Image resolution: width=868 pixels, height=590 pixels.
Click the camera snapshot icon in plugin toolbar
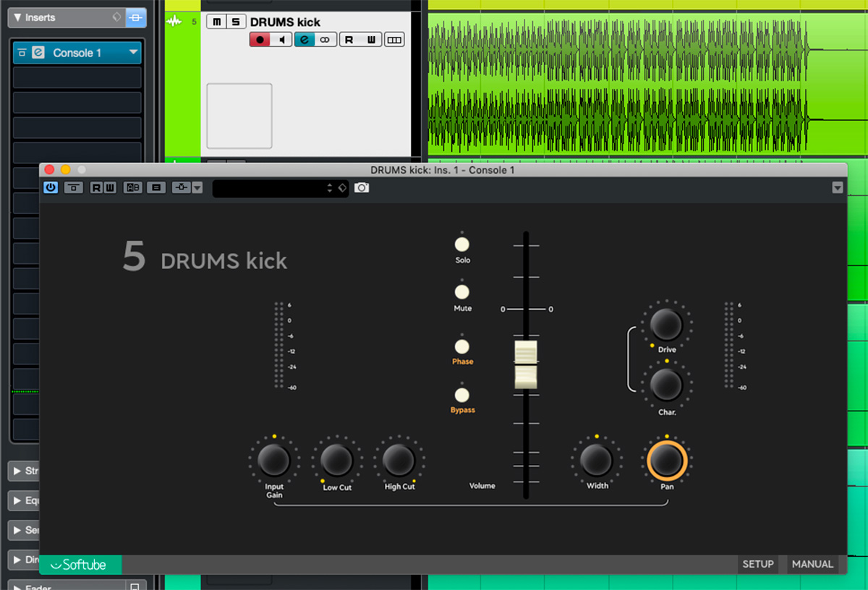[362, 188]
